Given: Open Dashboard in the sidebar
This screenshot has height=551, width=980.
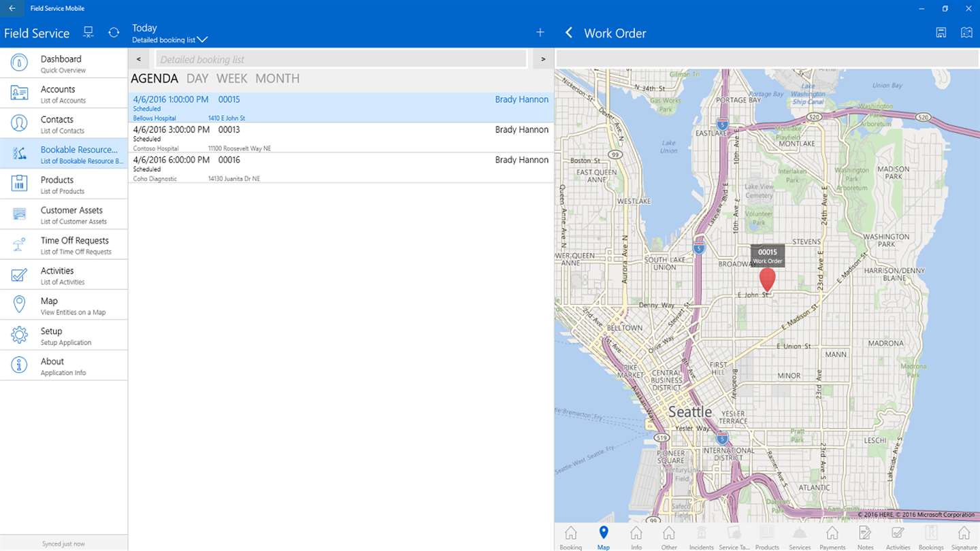Looking at the screenshot, I should click(x=64, y=63).
